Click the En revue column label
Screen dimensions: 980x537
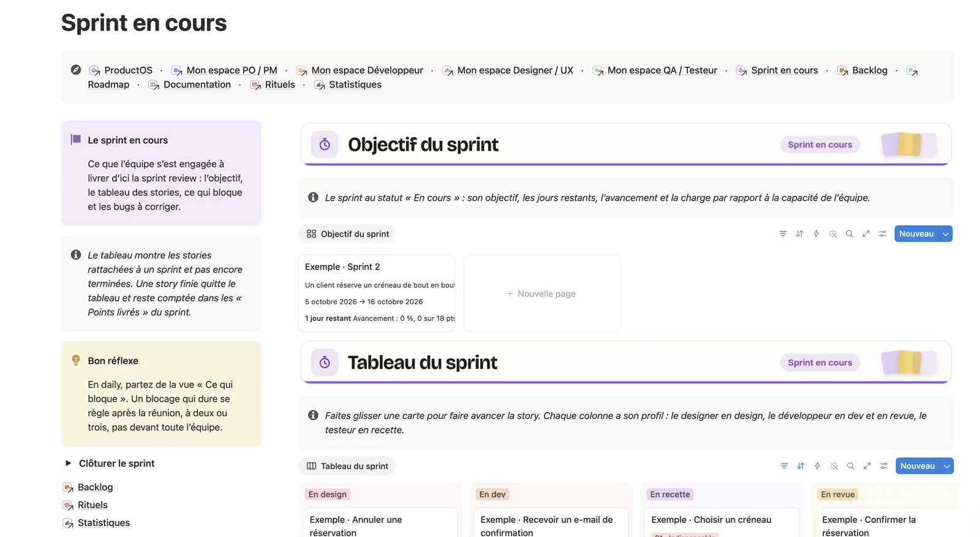pos(838,494)
